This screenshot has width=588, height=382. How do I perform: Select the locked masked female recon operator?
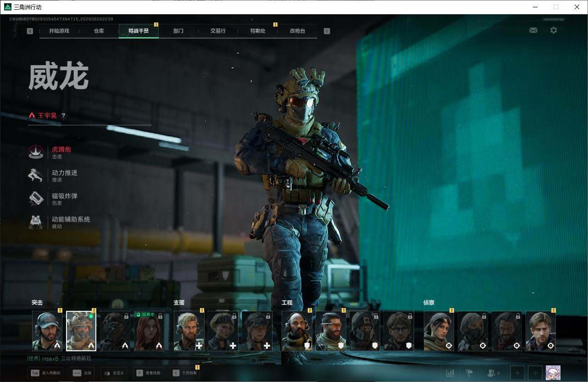tap(473, 331)
